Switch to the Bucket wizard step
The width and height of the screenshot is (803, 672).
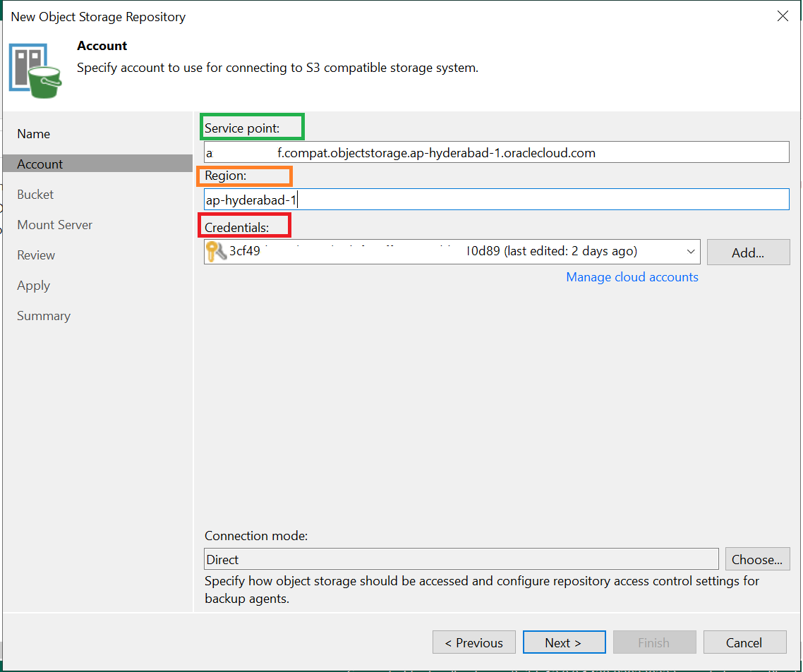[x=35, y=194]
